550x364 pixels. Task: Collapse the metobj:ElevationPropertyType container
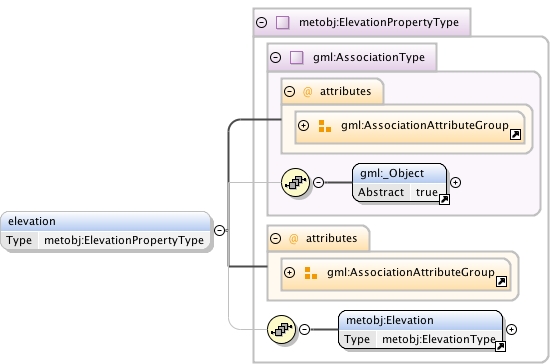coord(261,22)
